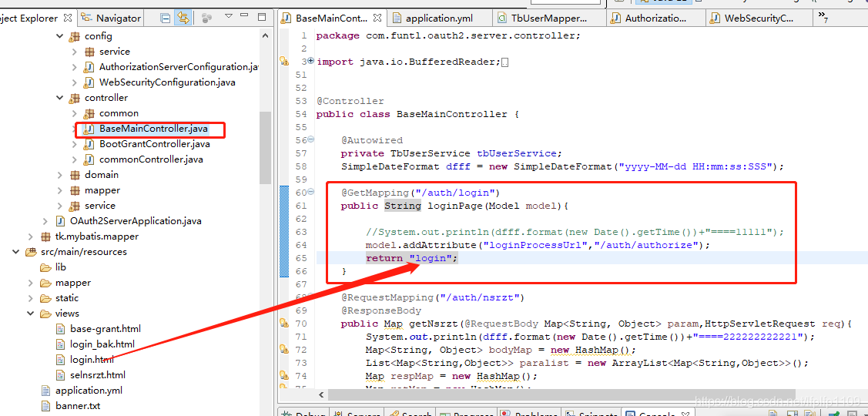This screenshot has height=416, width=868.
Task: Click the AuthorizationServerConfiguration.java file icon
Action: tap(89, 67)
